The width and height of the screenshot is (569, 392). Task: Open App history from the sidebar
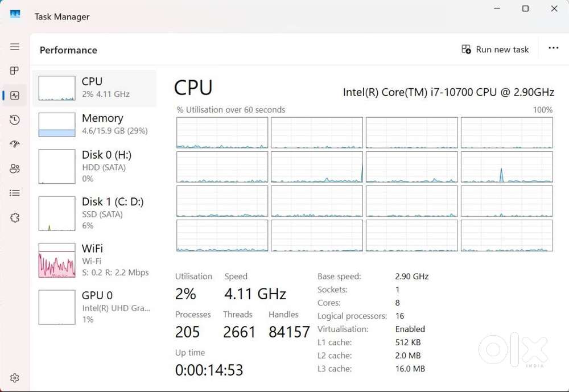pyautogui.click(x=15, y=120)
